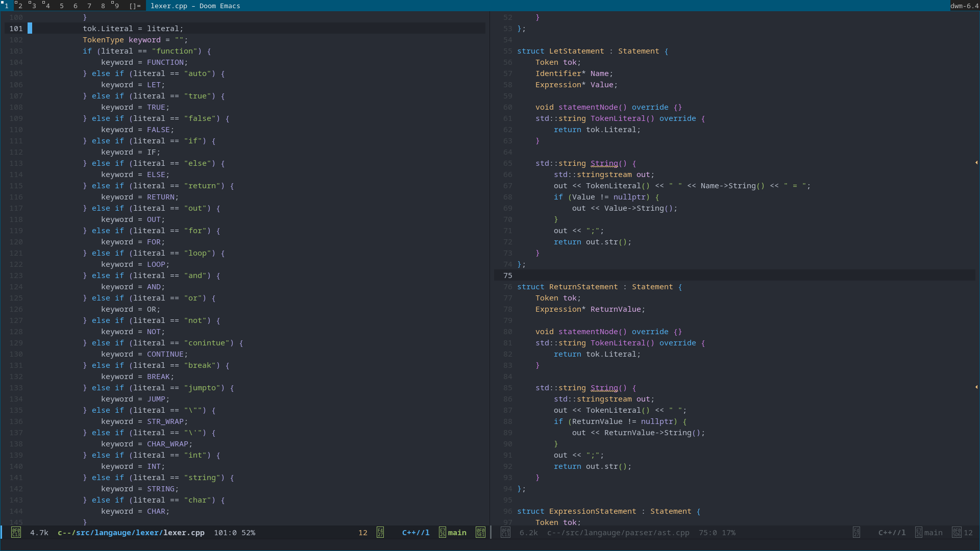Viewport: 980px width, 551px height.
Task: Switch to dwm tag 2
Action: tap(19, 6)
